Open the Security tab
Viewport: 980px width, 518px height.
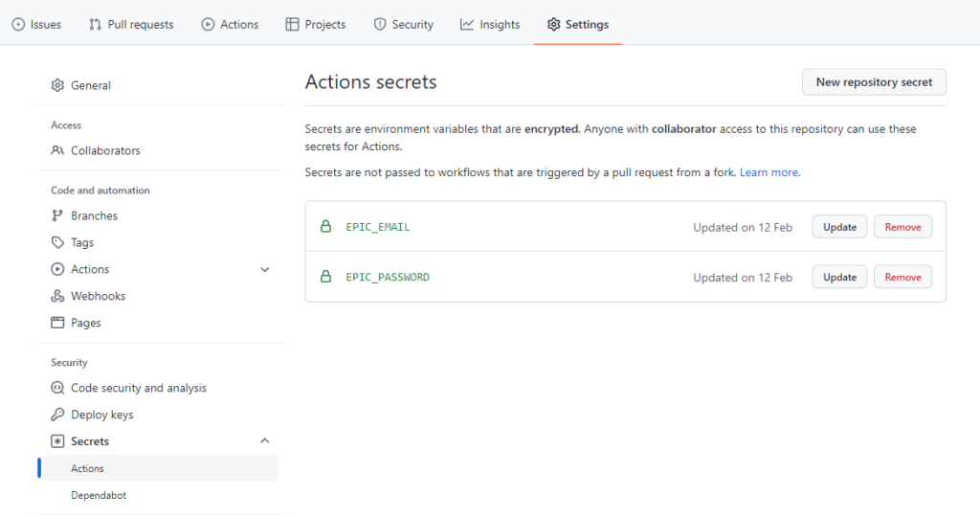pyautogui.click(x=403, y=24)
